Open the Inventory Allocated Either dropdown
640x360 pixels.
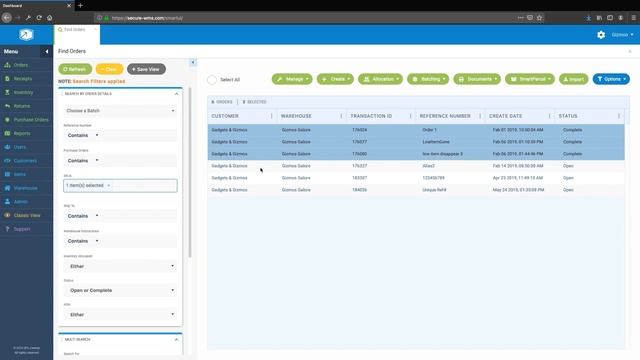(x=120, y=266)
